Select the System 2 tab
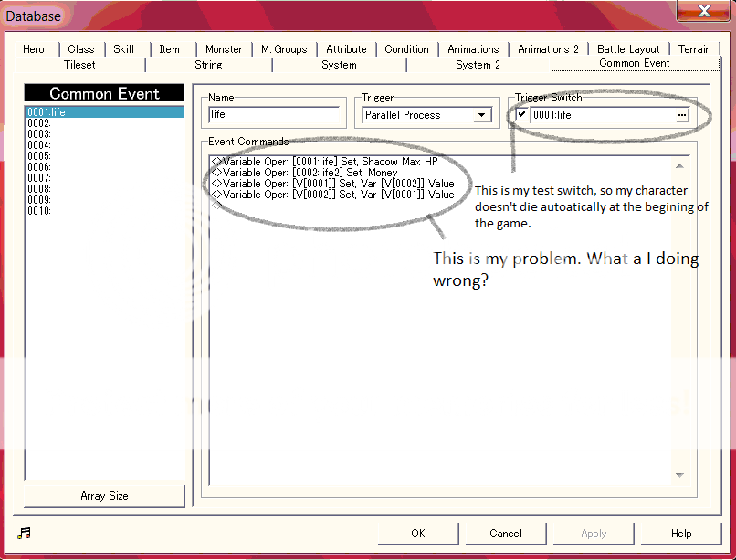Screen dimensions: 736x560 (x=478, y=65)
